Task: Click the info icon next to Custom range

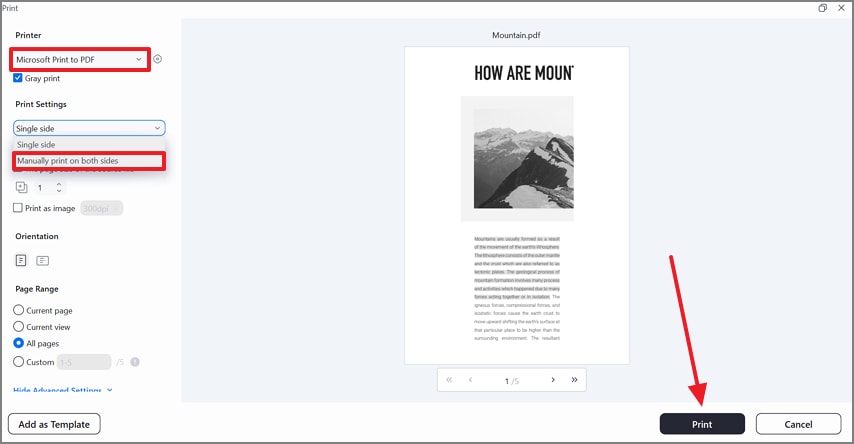Action: [x=135, y=362]
